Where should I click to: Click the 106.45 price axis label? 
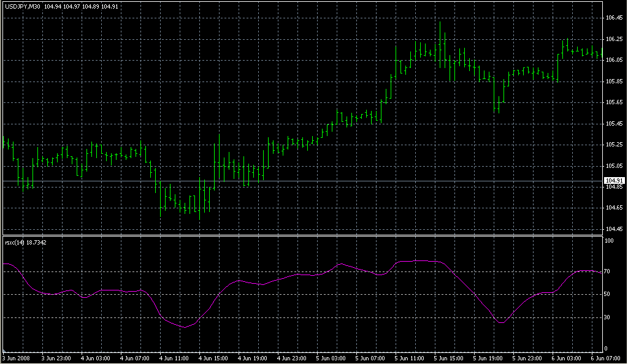click(613, 18)
